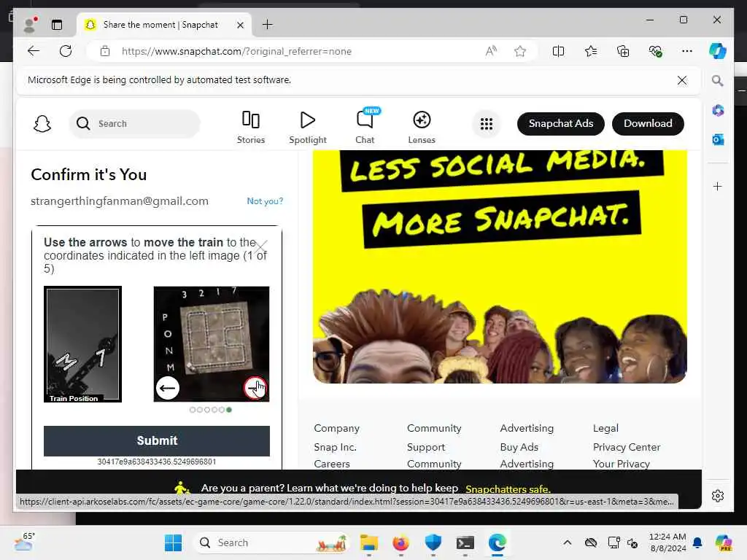The height and width of the screenshot is (560, 747).
Task: Open sidebar settings gear
Action: [718, 496]
